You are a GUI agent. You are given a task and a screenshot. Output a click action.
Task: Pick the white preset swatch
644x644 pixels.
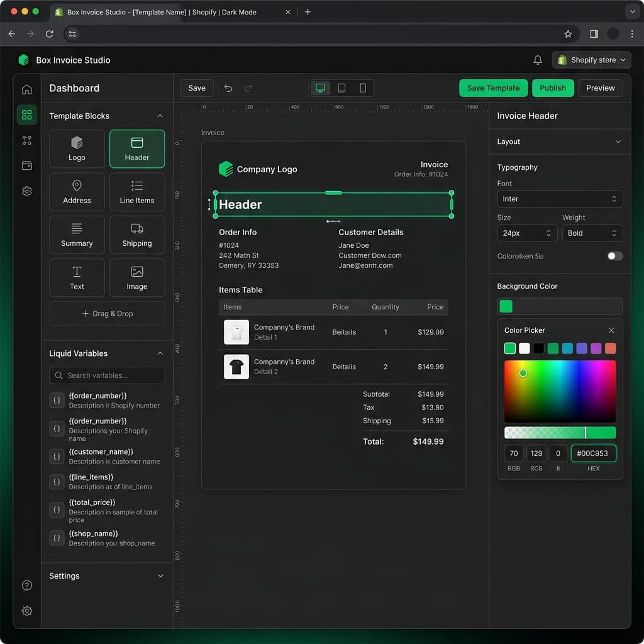tap(524, 348)
